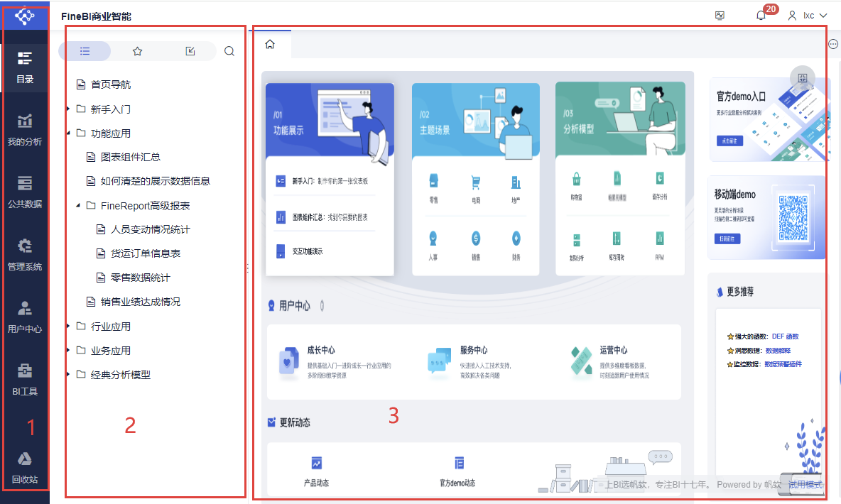Open 管理系统 in the sidebar
The image size is (841, 504).
[x=25, y=256]
